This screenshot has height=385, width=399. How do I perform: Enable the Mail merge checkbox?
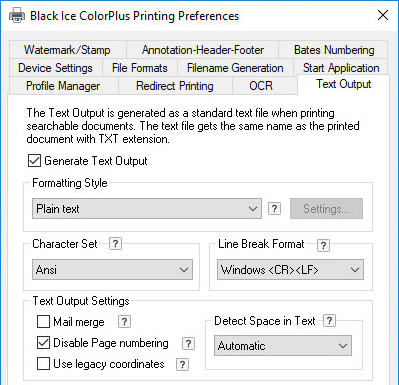43,322
